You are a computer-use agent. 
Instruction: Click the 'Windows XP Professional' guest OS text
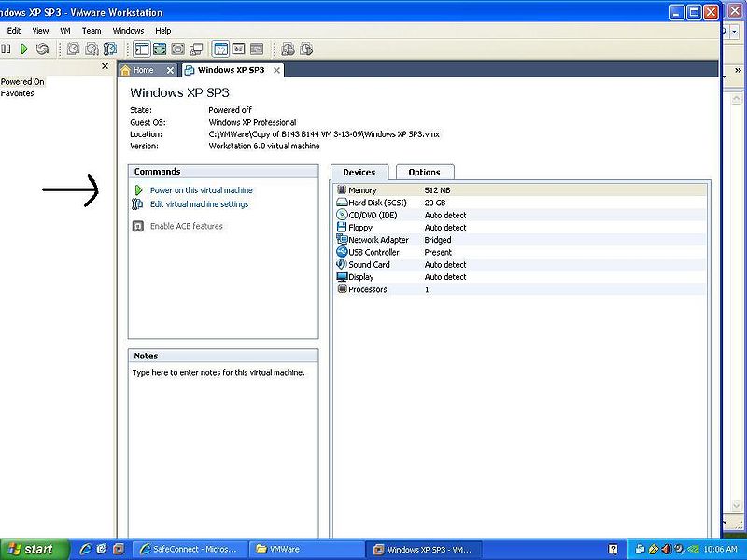click(x=252, y=122)
